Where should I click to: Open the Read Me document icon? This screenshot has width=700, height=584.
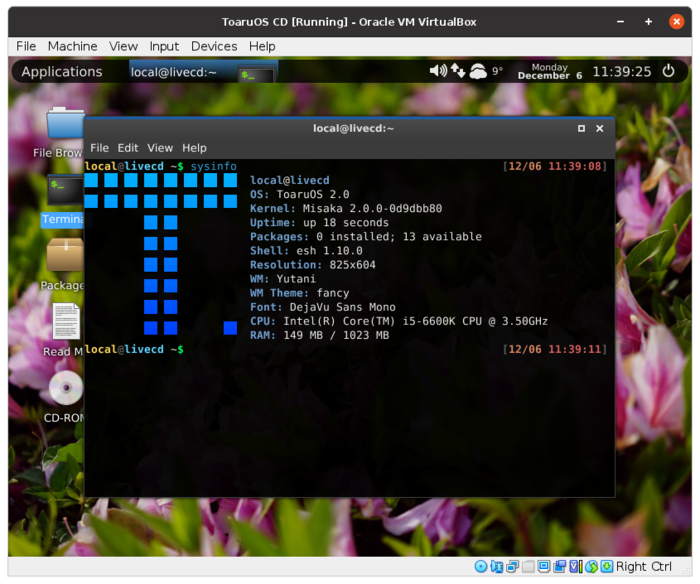click(65, 325)
